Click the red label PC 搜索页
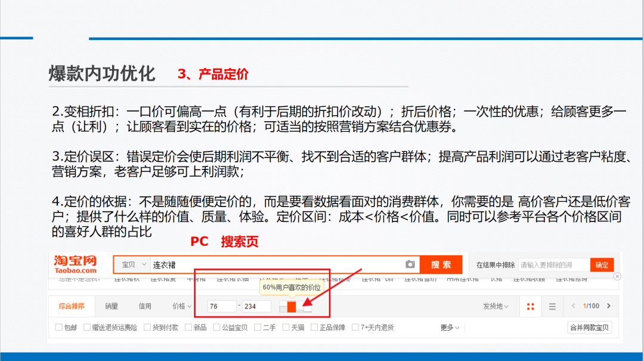 pos(224,241)
